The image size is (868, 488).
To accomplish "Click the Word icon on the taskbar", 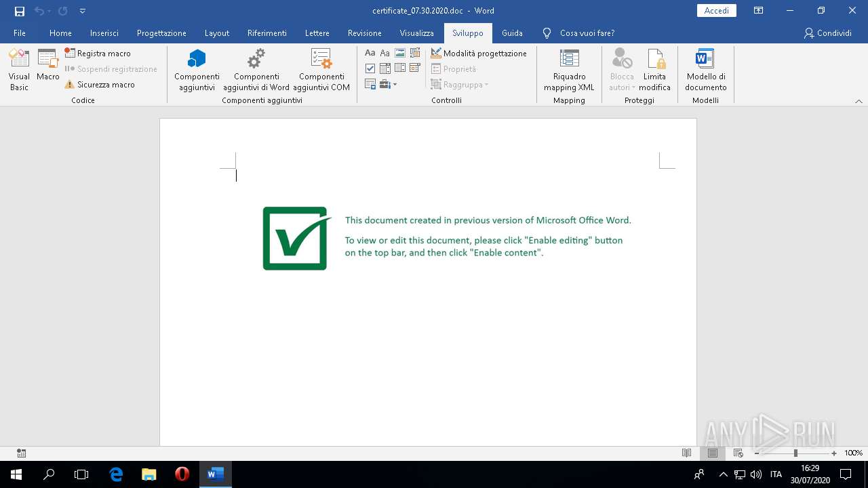I will click(x=215, y=474).
